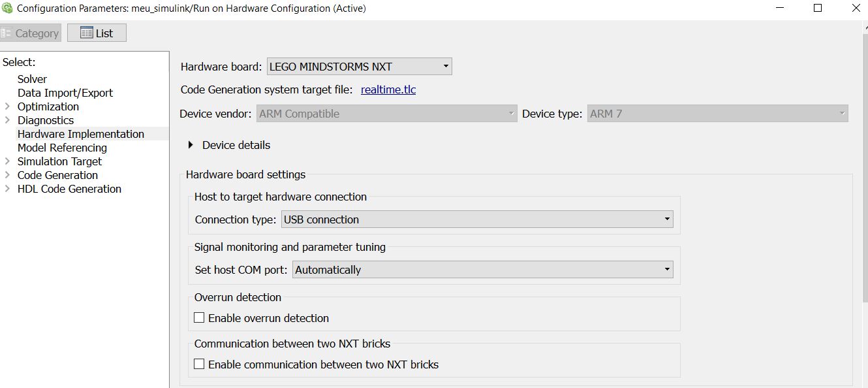Viewport: 868px width, 388px height.
Task: Enable communication between two NXT bricks
Action: point(199,364)
